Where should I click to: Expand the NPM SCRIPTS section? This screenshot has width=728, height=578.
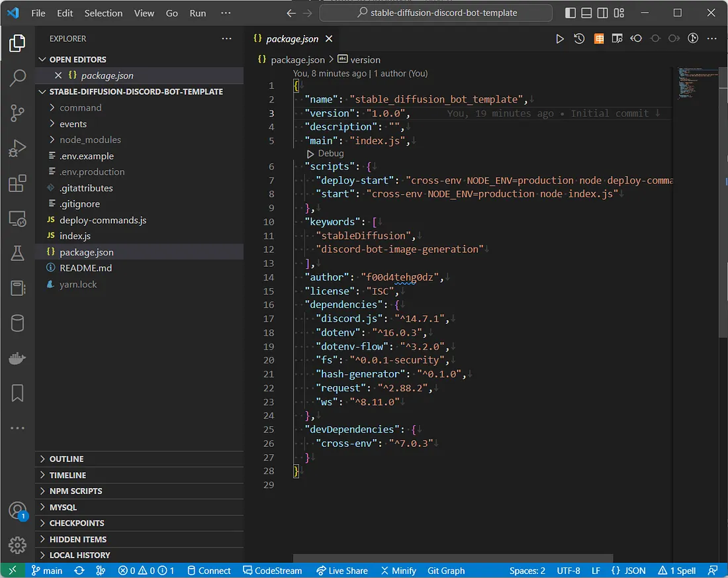click(x=75, y=491)
